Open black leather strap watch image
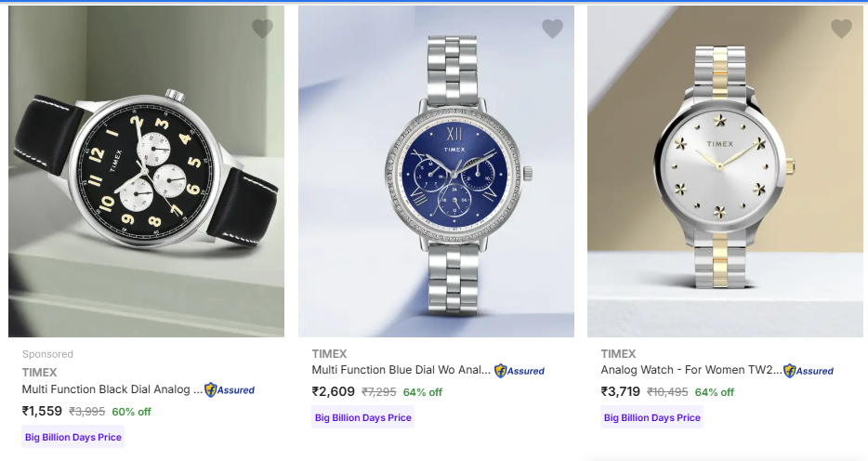The height and width of the screenshot is (461, 868). pos(146,171)
